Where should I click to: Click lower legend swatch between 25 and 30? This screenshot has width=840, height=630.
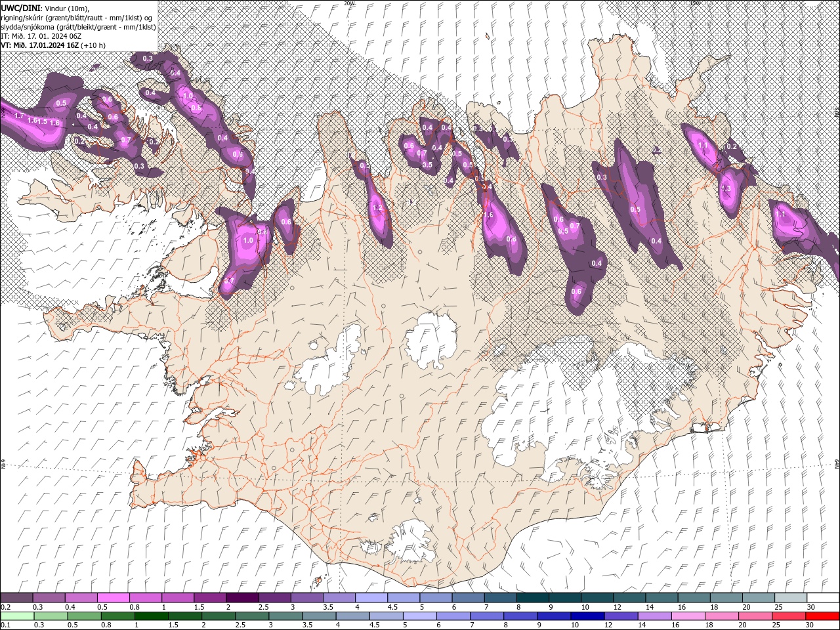click(788, 616)
